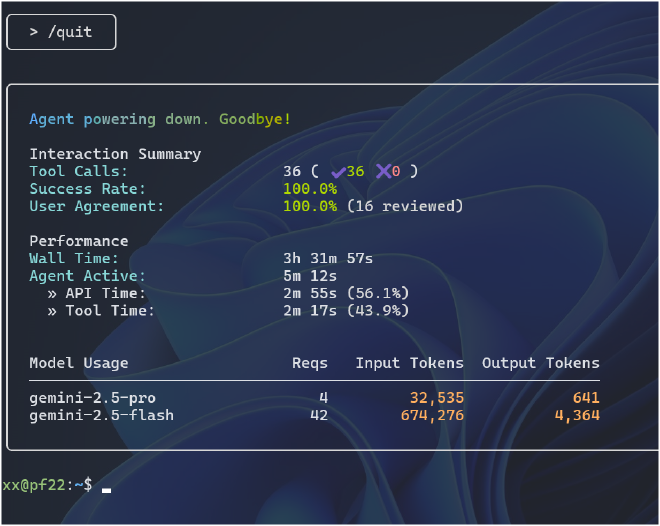Click the » marker before API Time
This screenshot has height=526, width=660.
[x=52, y=294]
